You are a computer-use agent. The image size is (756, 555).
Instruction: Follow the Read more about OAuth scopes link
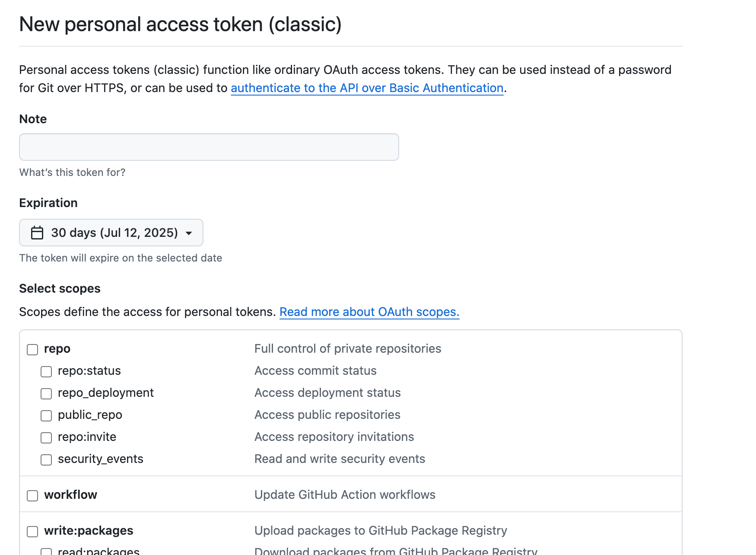point(369,312)
